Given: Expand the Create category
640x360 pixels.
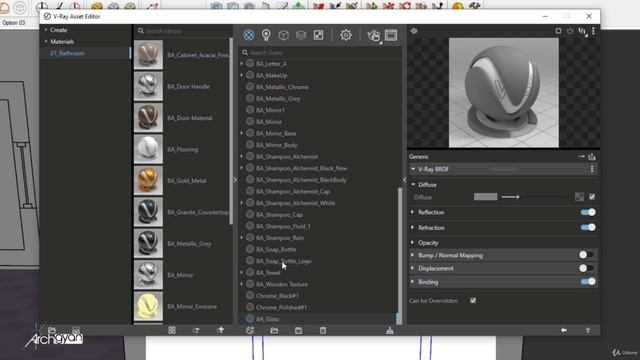Looking at the screenshot, I should [46, 30].
